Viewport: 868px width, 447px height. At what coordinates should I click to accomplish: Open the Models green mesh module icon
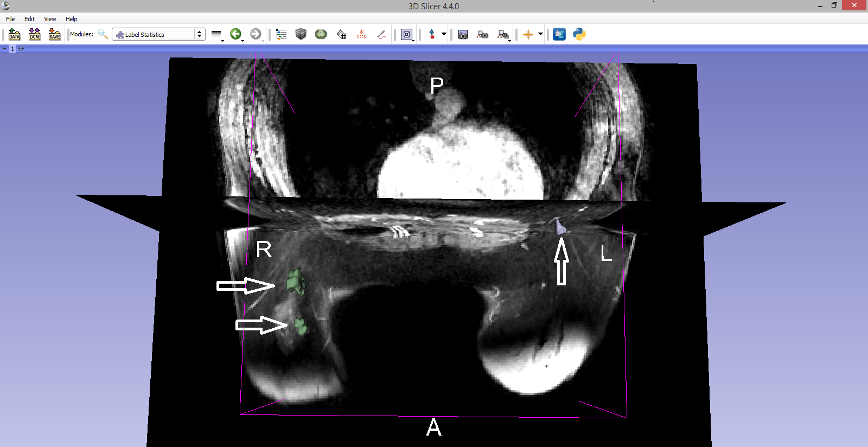(x=321, y=34)
